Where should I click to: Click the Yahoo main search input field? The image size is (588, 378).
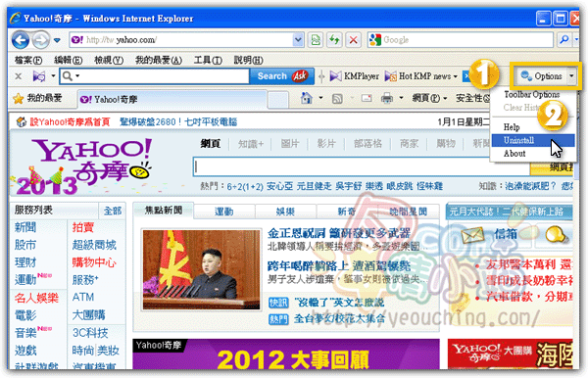tap(361, 167)
